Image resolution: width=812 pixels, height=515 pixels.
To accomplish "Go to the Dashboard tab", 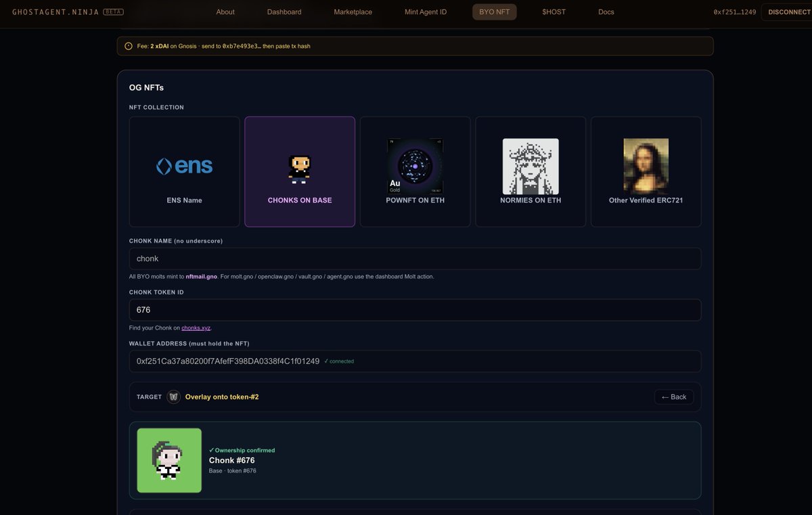I will click(284, 12).
